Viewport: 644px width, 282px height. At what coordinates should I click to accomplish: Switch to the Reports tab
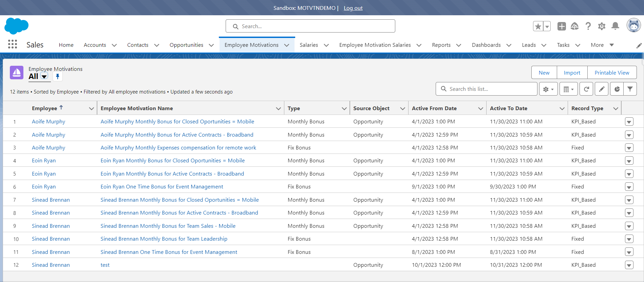pyautogui.click(x=441, y=45)
